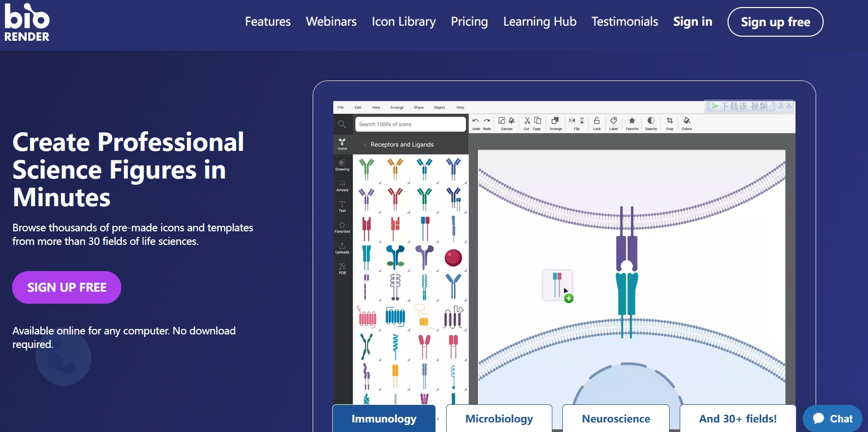Click the Sign up free button in header

tap(775, 22)
